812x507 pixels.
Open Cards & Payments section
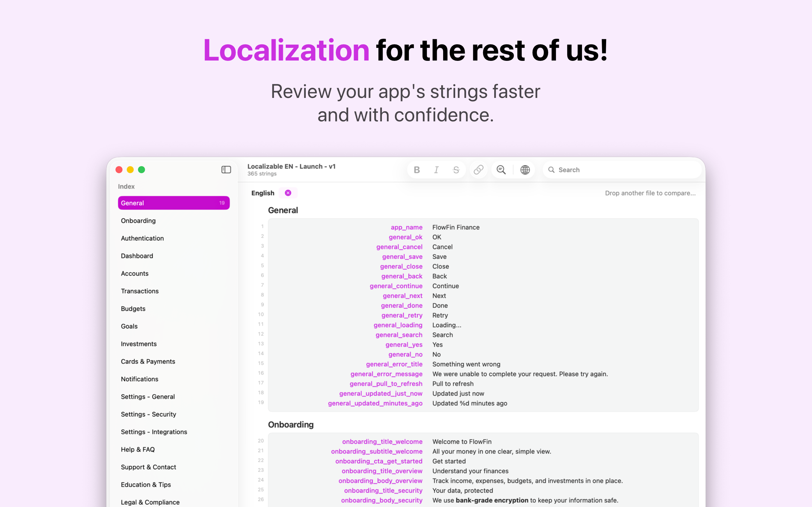coord(148,361)
